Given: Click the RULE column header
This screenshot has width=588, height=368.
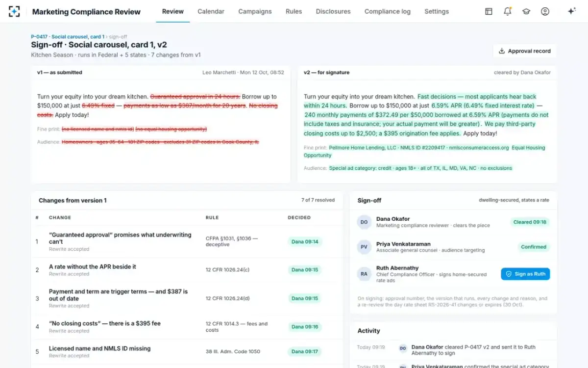Looking at the screenshot, I should [212, 217].
